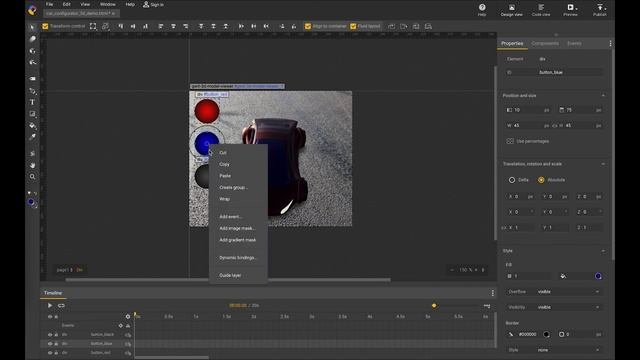This screenshot has width=640, height=360.
Task: Choose Copy from the context menu
Action: [224, 164]
